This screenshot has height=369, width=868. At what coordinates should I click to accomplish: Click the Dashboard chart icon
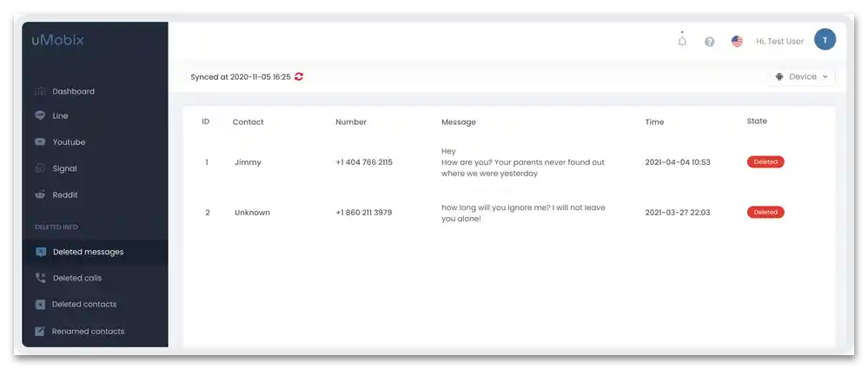point(40,91)
